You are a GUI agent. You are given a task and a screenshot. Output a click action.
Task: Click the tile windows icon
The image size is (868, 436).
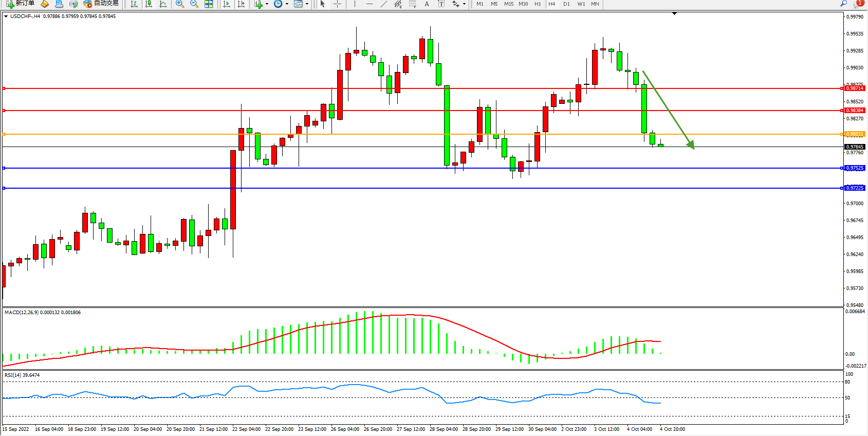(209, 4)
